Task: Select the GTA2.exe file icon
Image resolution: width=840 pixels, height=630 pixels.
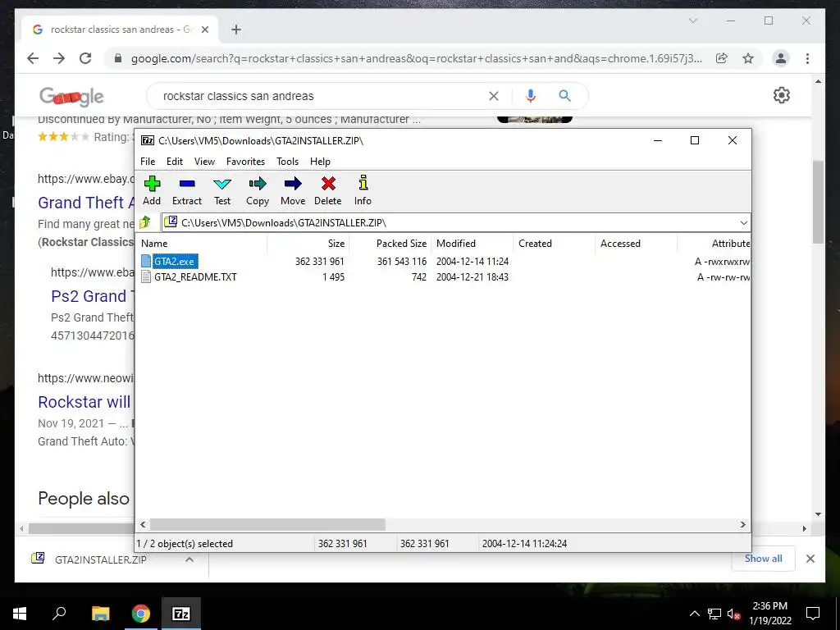Action: (x=146, y=261)
